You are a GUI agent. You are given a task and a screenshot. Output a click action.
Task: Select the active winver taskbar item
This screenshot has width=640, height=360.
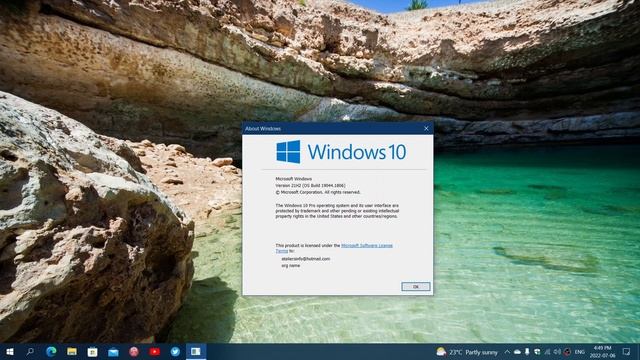[x=196, y=351]
